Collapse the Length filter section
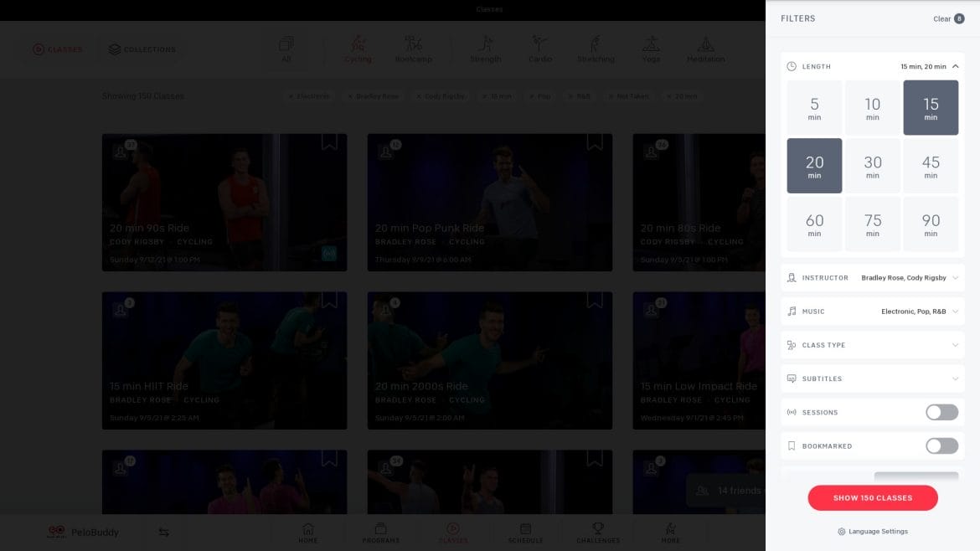This screenshot has width=980, height=551. point(955,66)
